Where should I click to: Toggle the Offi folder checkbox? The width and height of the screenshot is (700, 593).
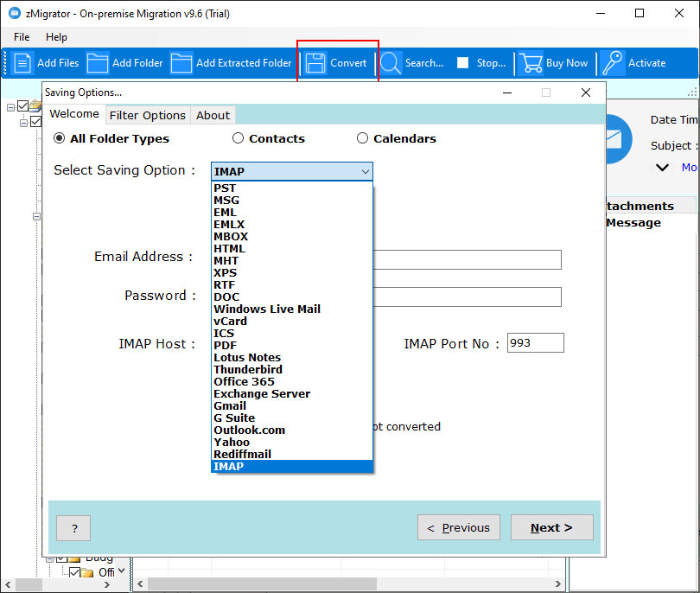point(75,572)
